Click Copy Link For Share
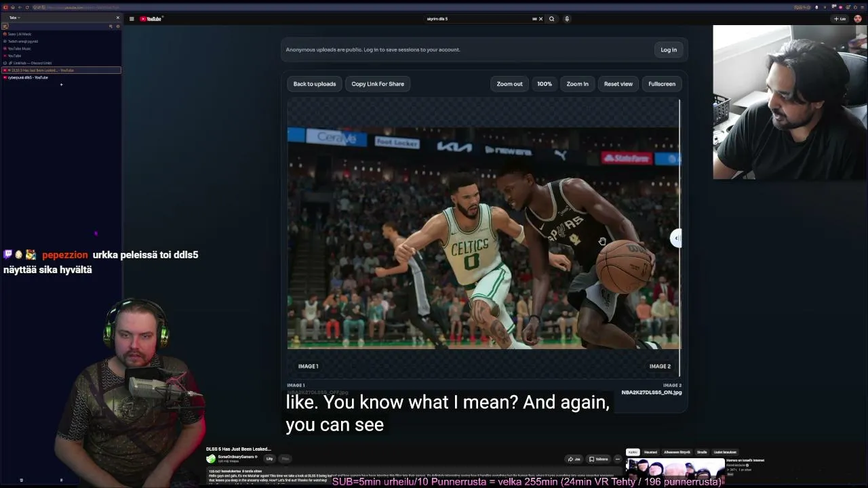This screenshot has width=868, height=488. pyautogui.click(x=378, y=84)
